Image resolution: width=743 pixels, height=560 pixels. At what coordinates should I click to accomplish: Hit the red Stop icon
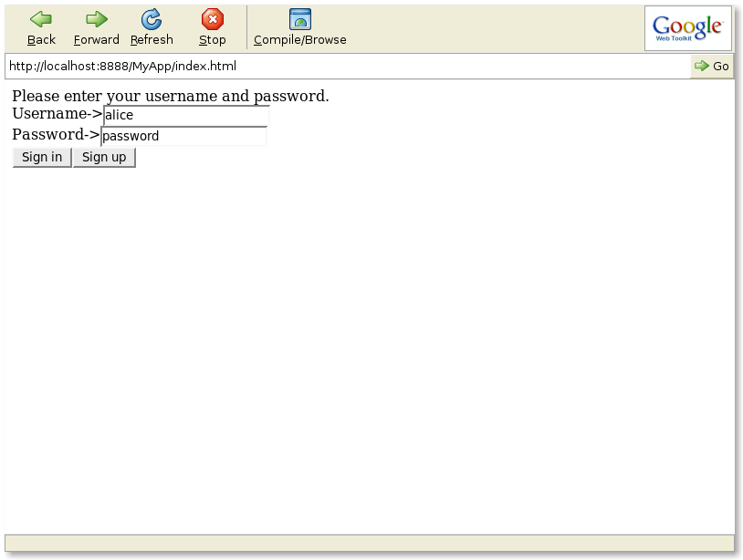click(x=213, y=19)
